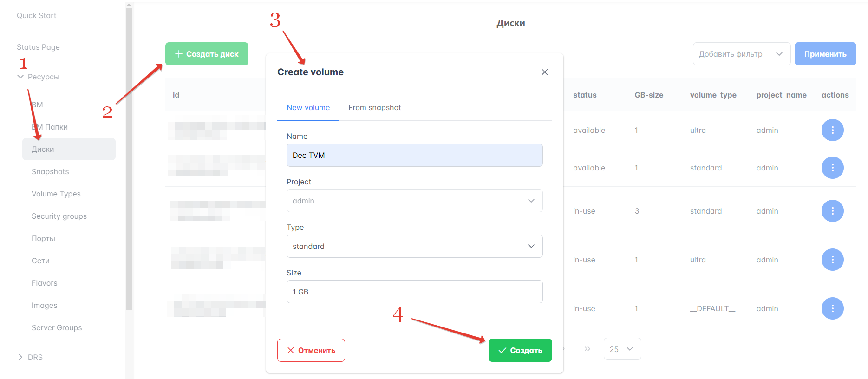This screenshot has width=868, height=379.
Task: Open actions menu for first standard volume
Action: point(832,168)
